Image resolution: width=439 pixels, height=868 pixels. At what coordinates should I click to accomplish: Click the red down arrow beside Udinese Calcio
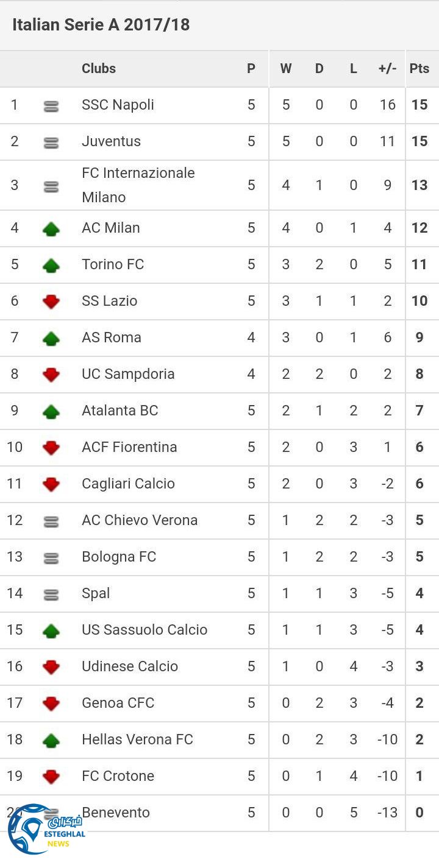tap(51, 667)
